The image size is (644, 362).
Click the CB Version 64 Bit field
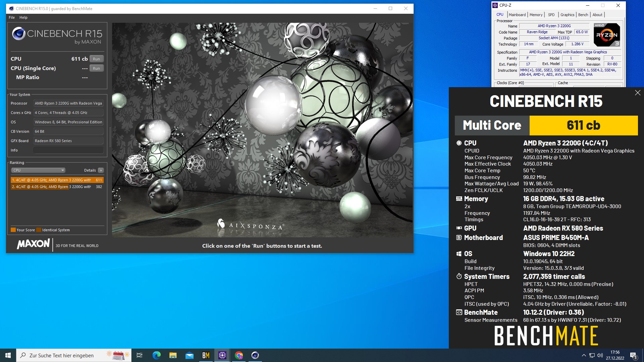(68, 131)
